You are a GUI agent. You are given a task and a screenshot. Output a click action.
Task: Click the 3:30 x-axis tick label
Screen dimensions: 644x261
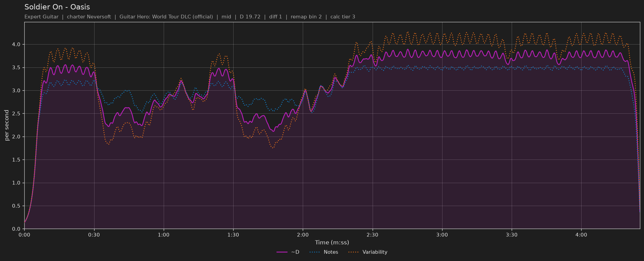[512, 235]
